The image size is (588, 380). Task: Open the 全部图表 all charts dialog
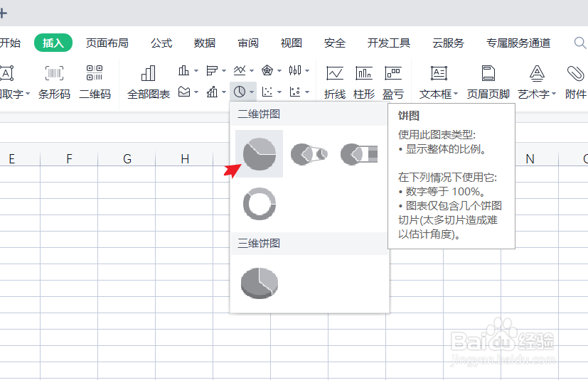coord(149,82)
